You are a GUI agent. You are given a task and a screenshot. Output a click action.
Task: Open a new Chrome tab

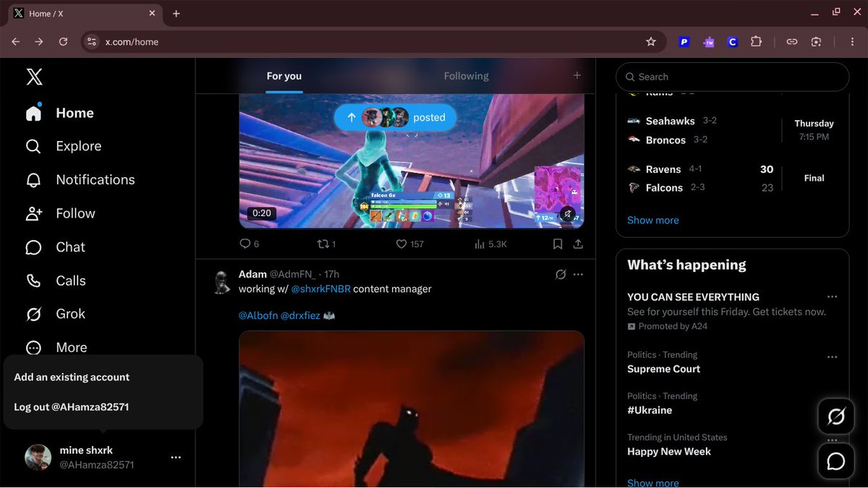176,14
